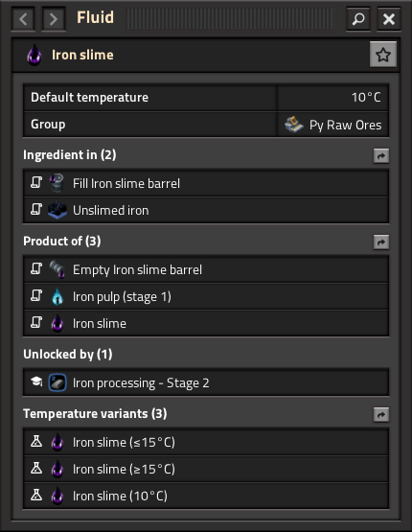Toggle the favorite star for Iron slime

383,55
